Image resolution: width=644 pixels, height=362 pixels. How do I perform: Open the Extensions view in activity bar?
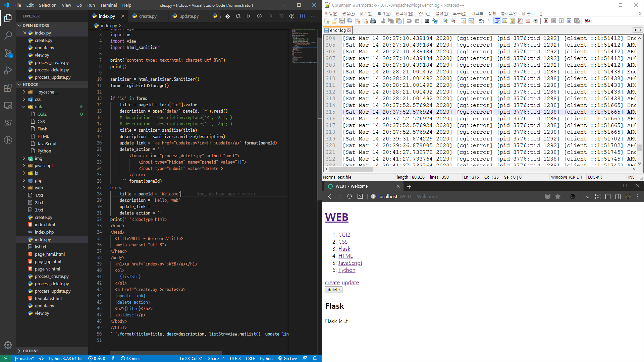point(8,88)
